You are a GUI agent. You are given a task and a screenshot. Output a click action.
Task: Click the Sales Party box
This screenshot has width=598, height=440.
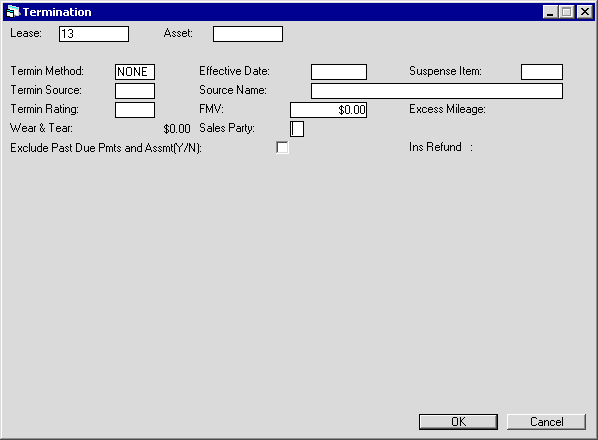click(x=297, y=129)
